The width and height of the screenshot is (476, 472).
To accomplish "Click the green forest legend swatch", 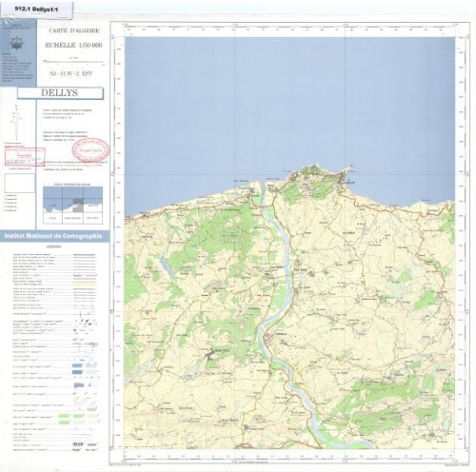I will tap(65, 416).
